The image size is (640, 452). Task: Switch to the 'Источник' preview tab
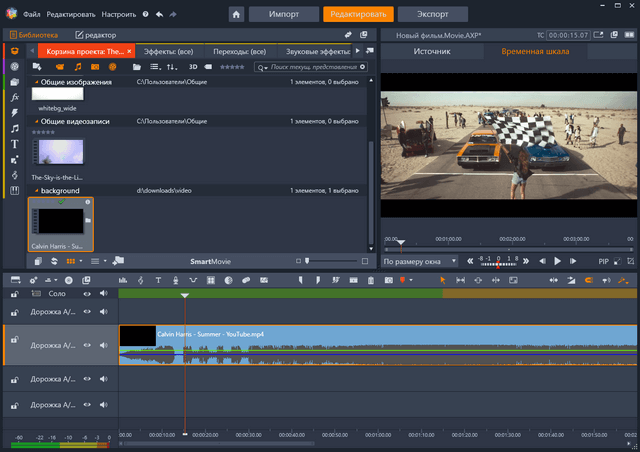[432, 51]
